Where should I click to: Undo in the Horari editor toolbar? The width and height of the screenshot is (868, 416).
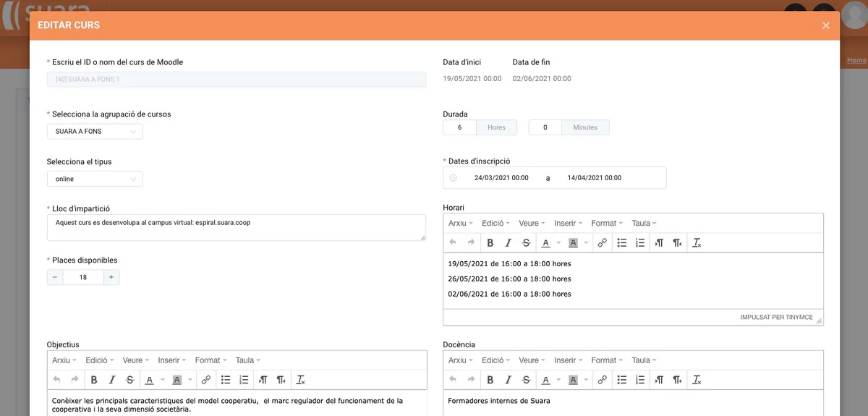453,243
